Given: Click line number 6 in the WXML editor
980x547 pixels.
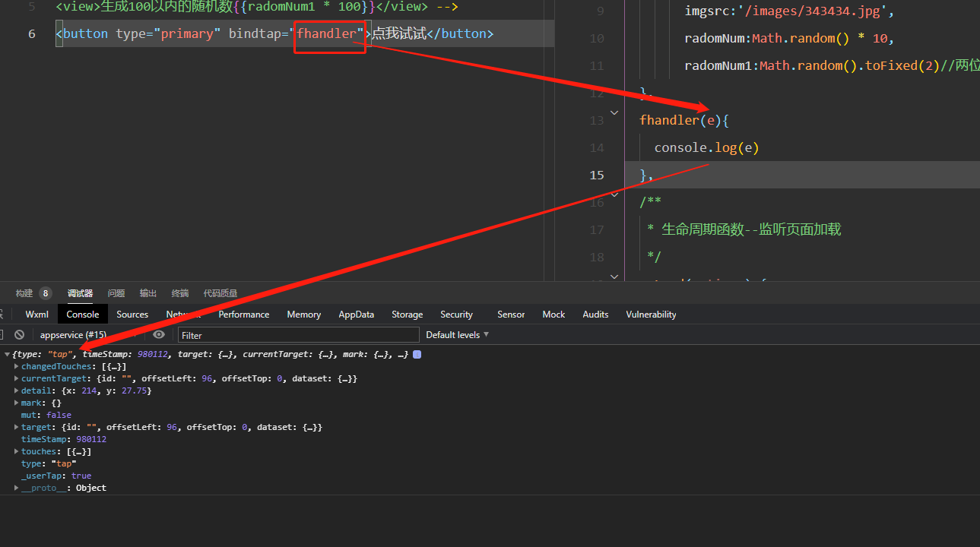Looking at the screenshot, I should (x=32, y=34).
